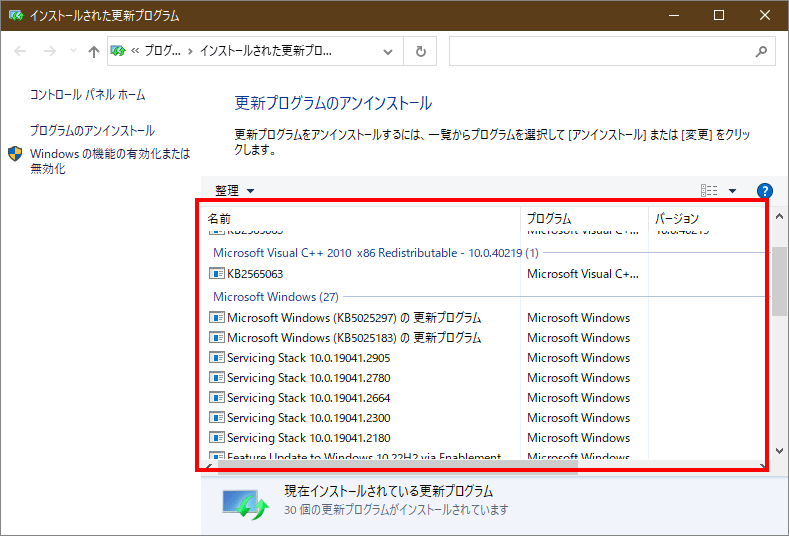The width and height of the screenshot is (789, 536).
Task: Click the プログ... breadcrumb segment
Action: (x=163, y=51)
